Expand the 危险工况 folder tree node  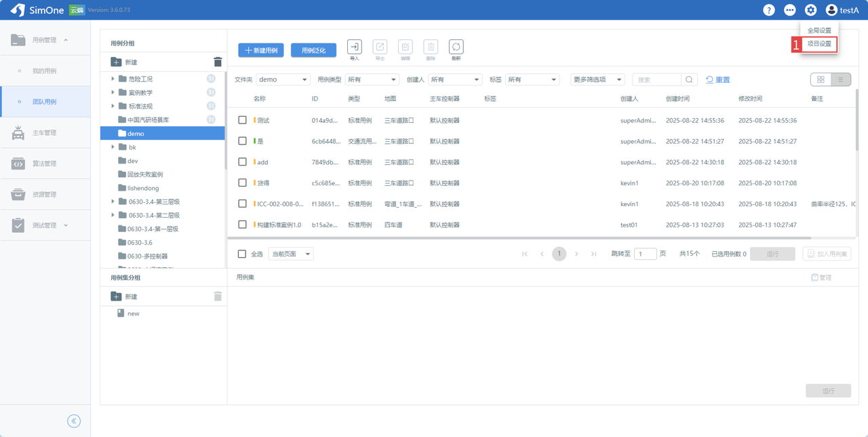pos(113,79)
